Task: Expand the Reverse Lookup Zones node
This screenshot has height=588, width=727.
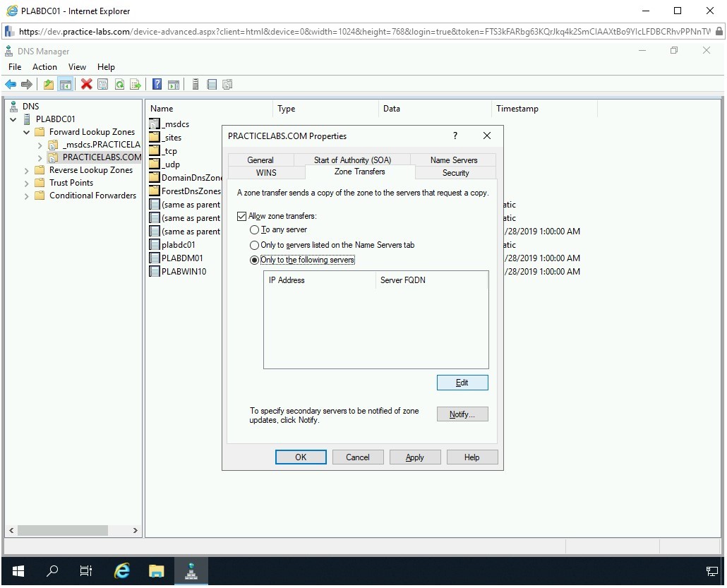Action: coord(27,170)
